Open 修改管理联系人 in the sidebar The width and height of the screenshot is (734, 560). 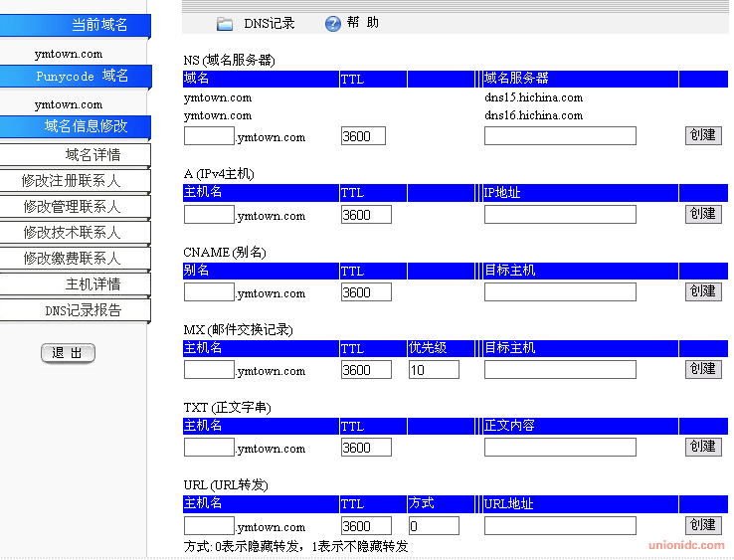75,207
